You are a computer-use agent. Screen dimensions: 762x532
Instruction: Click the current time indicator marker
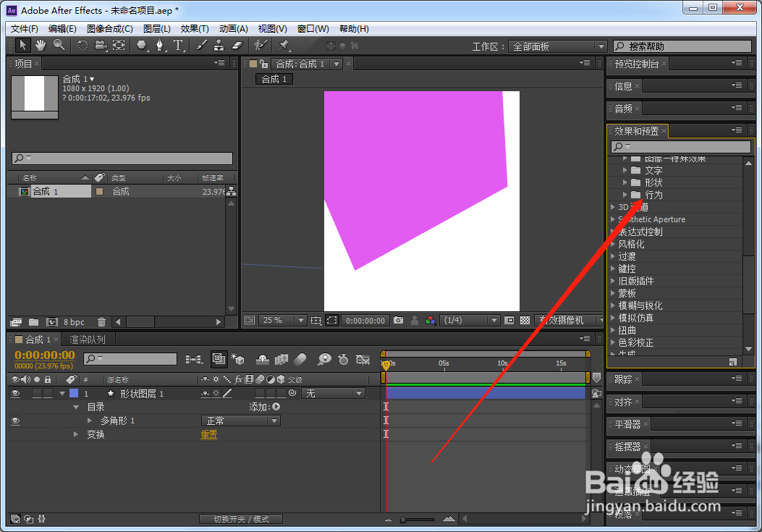point(386,364)
